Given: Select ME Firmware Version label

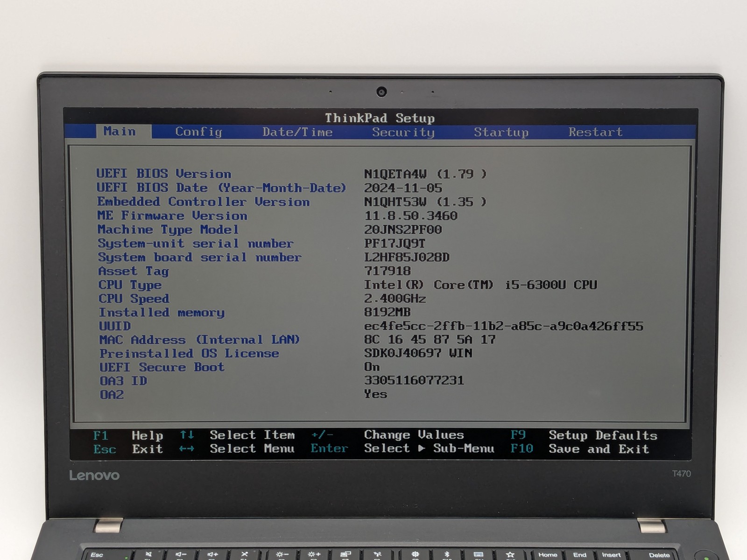Looking at the screenshot, I should click(172, 216).
